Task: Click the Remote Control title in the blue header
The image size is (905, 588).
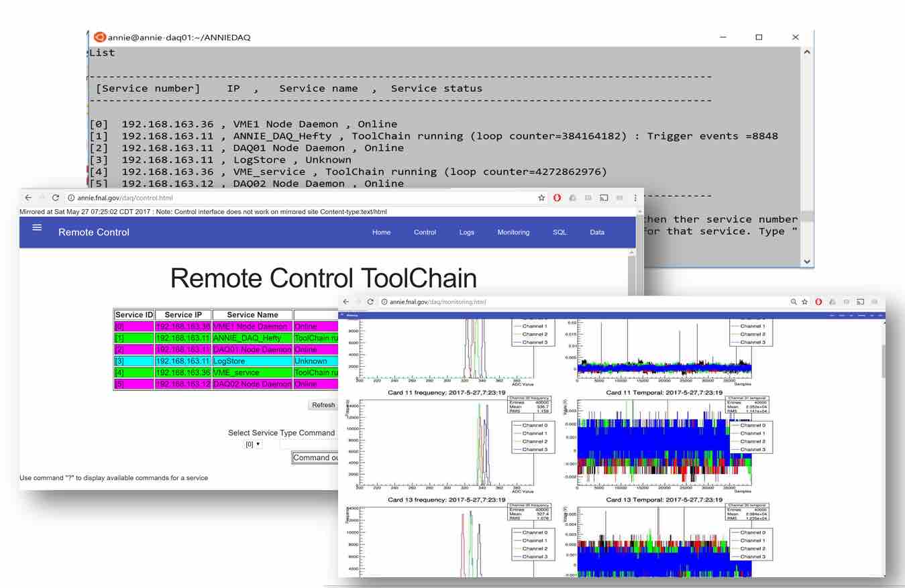Action: (94, 232)
